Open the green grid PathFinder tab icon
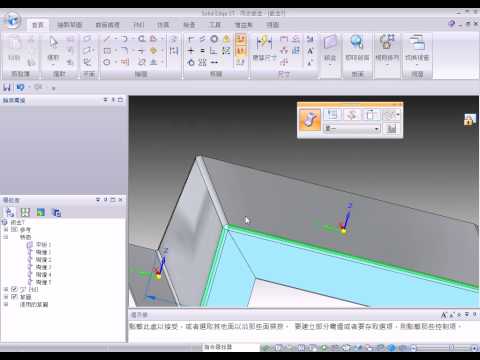This screenshot has width=480, height=360. 25,212
